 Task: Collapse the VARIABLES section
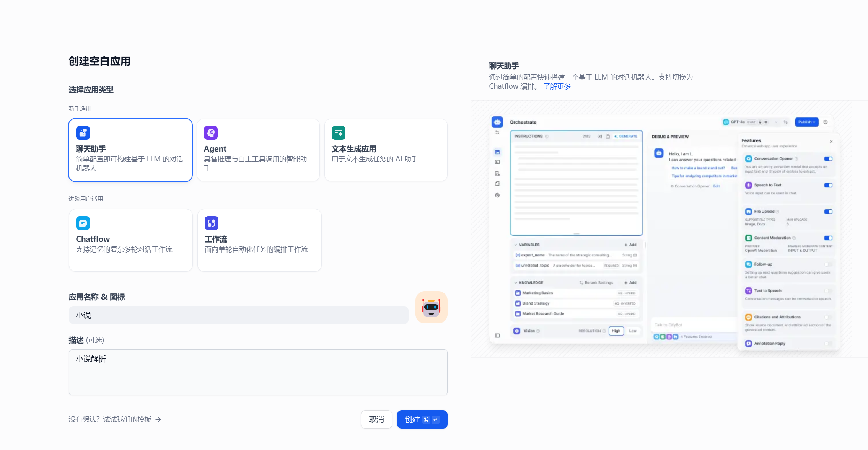[x=516, y=245]
